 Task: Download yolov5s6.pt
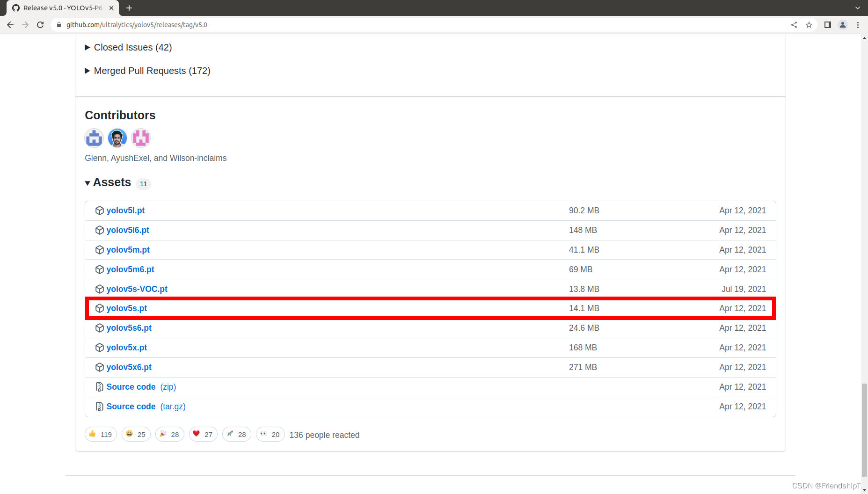click(x=129, y=328)
